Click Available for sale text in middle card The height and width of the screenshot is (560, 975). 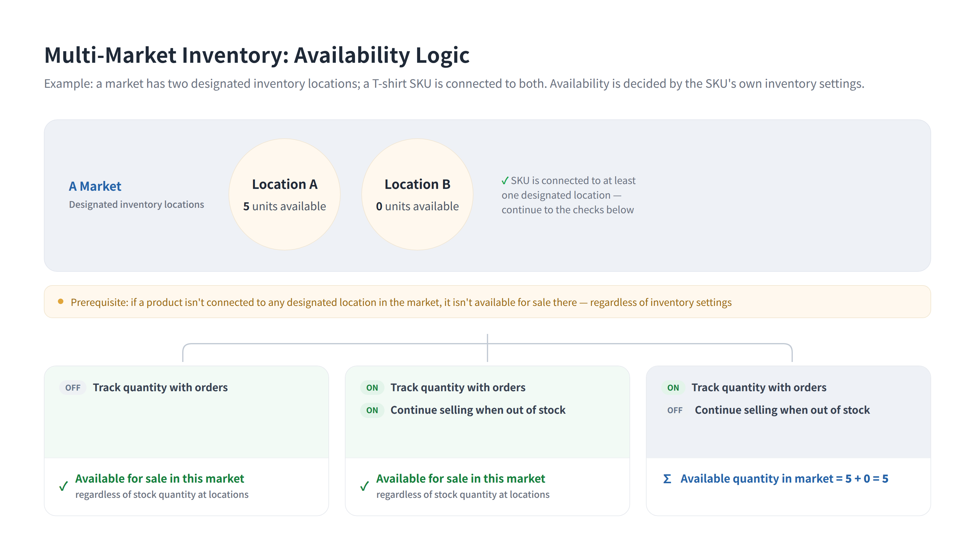tap(460, 478)
